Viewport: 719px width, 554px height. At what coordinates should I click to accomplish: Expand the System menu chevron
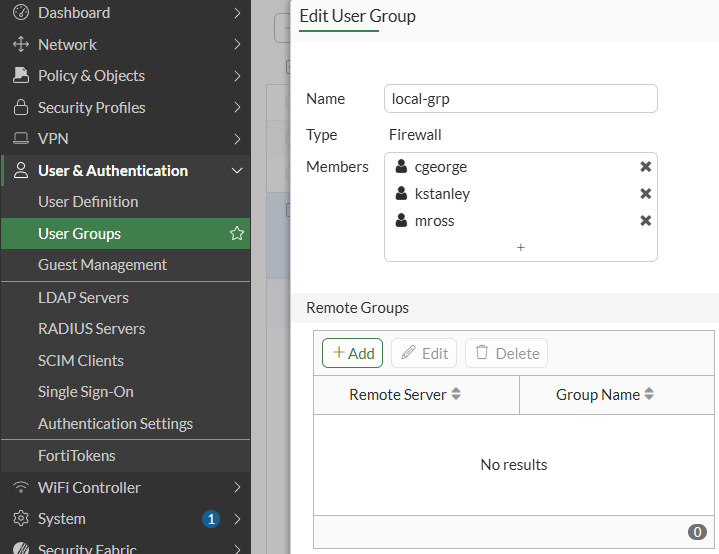(237, 519)
